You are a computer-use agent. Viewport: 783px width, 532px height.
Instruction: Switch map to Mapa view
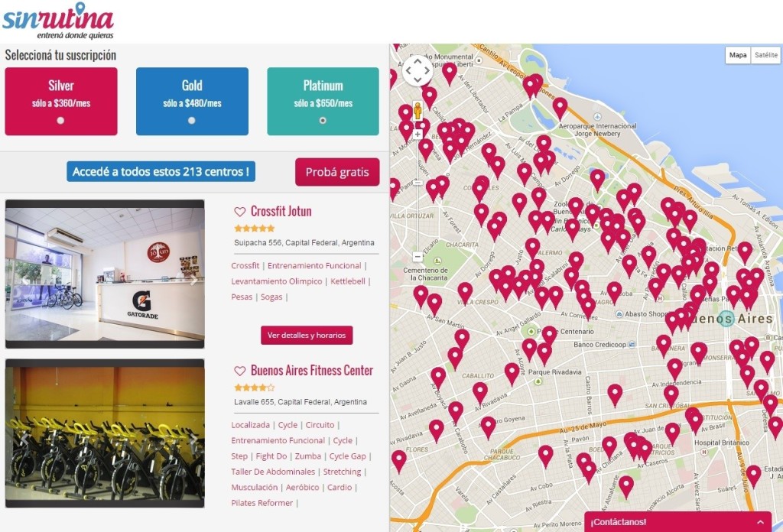pyautogui.click(x=738, y=55)
